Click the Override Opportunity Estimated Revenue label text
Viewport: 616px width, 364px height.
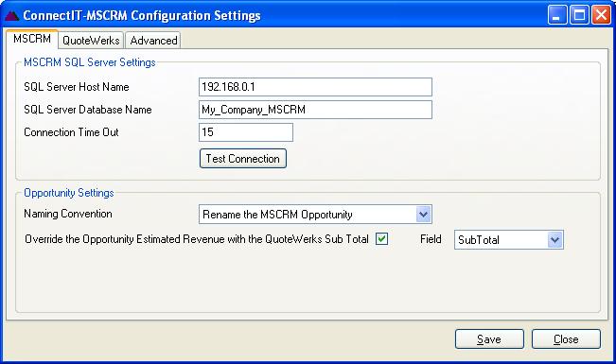click(x=197, y=239)
